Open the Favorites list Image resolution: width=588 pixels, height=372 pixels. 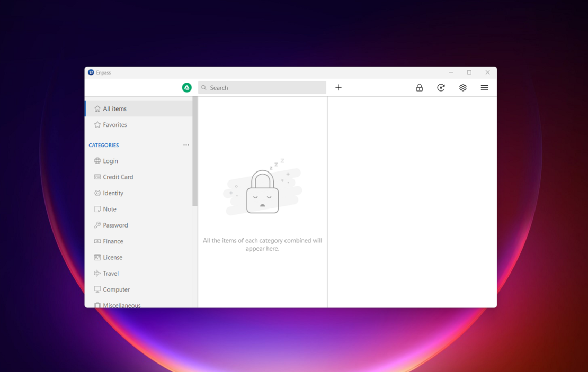114,125
